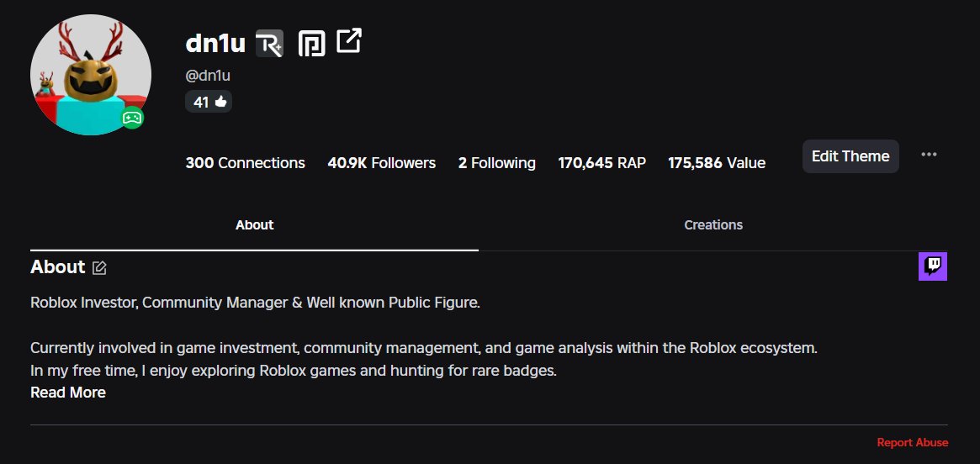Edit the About section with pencil icon
This screenshot has height=464, width=980.
99,268
